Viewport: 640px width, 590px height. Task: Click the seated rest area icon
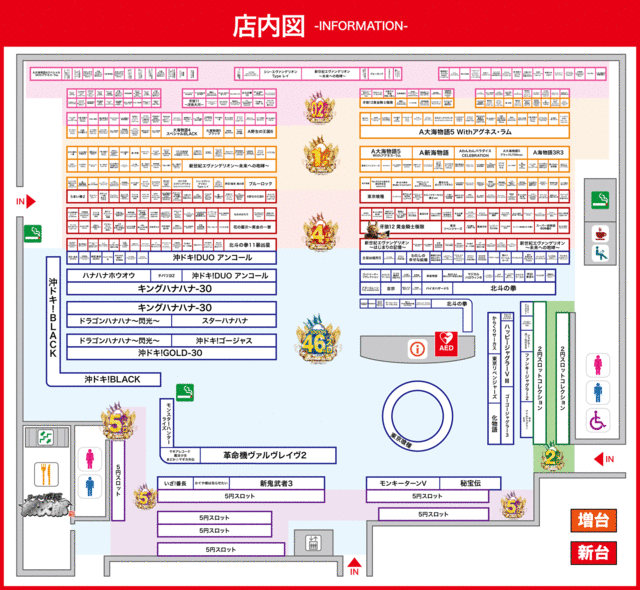click(600, 254)
